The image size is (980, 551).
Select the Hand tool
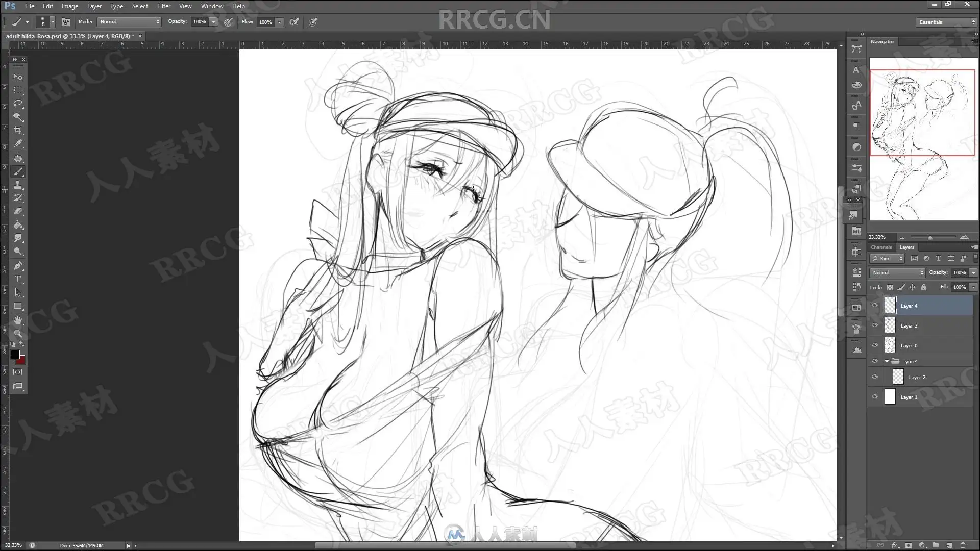[x=18, y=320]
